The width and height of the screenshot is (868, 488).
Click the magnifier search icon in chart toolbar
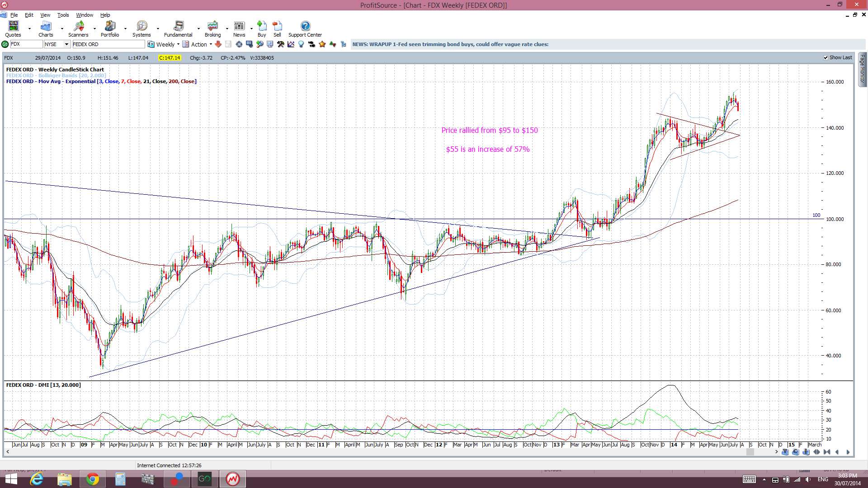(x=259, y=44)
